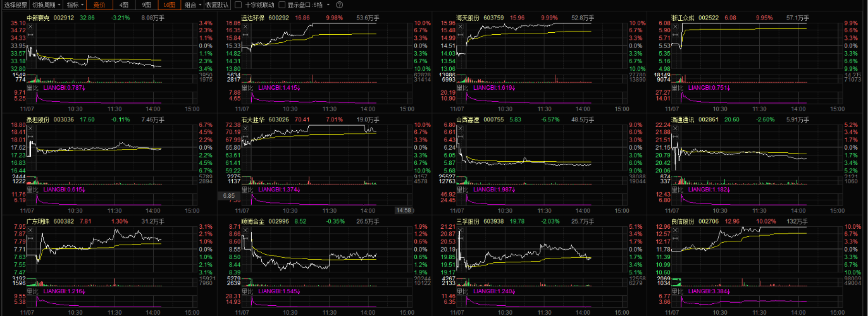Open the 组合 dropdown

click(192, 4)
